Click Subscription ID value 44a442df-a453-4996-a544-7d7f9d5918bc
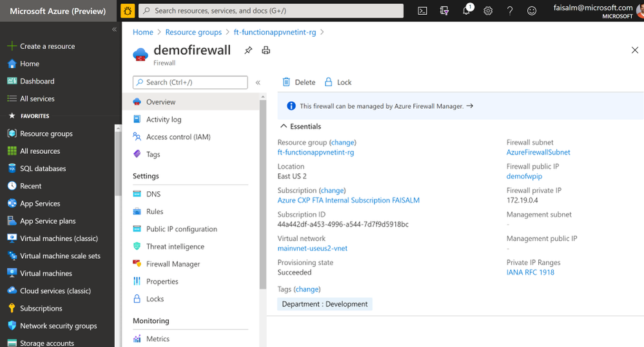The width and height of the screenshot is (644, 347). tap(343, 224)
